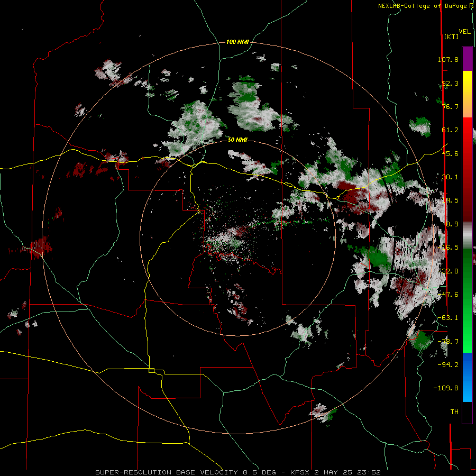Click the -32.0 scale value
This screenshot has width=476, height=476.
(448, 271)
